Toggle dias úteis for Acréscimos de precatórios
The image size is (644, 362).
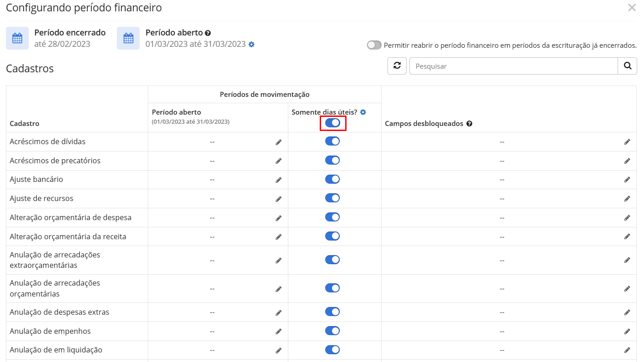tap(332, 160)
